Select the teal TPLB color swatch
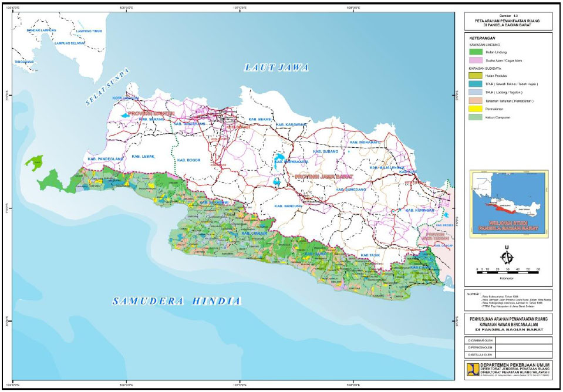Screen dimensions: 563x392 click(475, 85)
